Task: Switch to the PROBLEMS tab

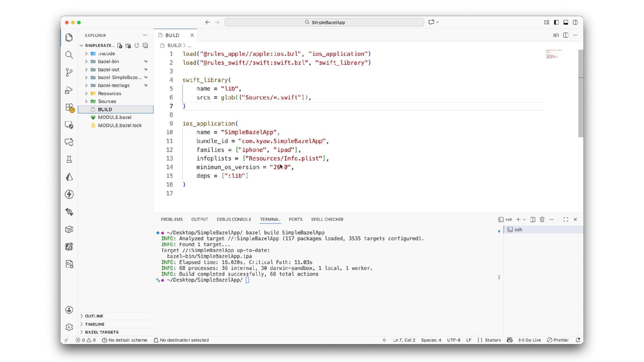Action: pyautogui.click(x=172, y=220)
